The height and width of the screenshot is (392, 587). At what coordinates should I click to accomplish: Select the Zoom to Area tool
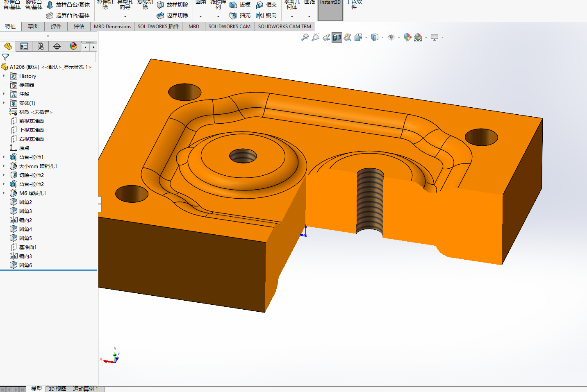(316, 37)
